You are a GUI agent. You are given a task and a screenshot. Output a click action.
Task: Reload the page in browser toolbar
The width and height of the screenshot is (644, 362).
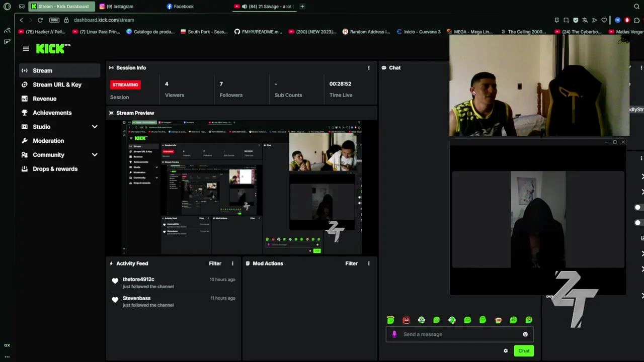pos(40,20)
